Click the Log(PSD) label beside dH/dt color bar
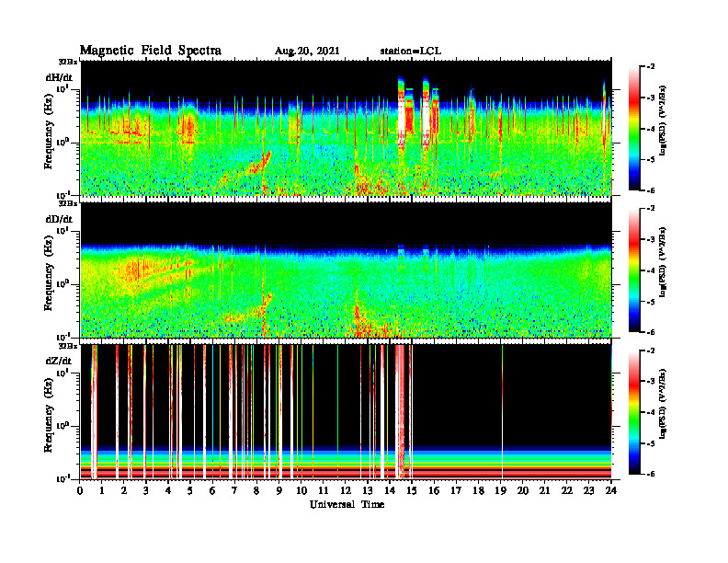The height and width of the screenshot is (563, 728). coord(663,121)
